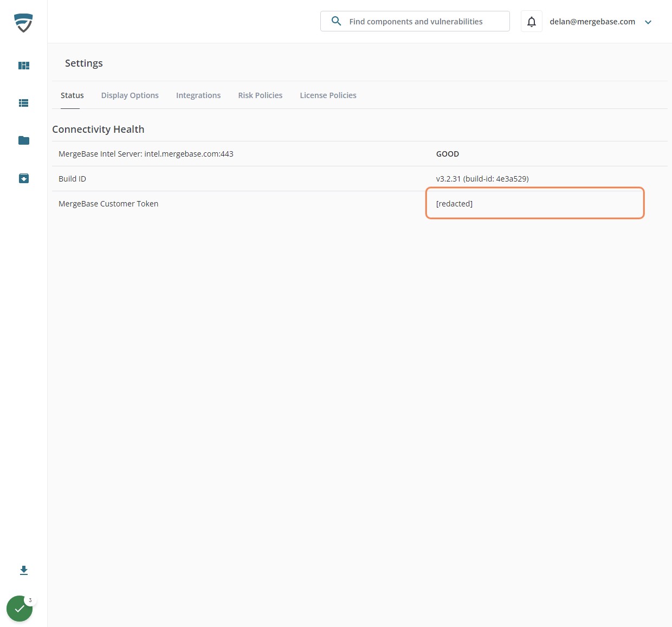Image resolution: width=672 pixels, height=627 pixels.
Task: Click the delan@mergebase.com account name
Action: point(592,22)
